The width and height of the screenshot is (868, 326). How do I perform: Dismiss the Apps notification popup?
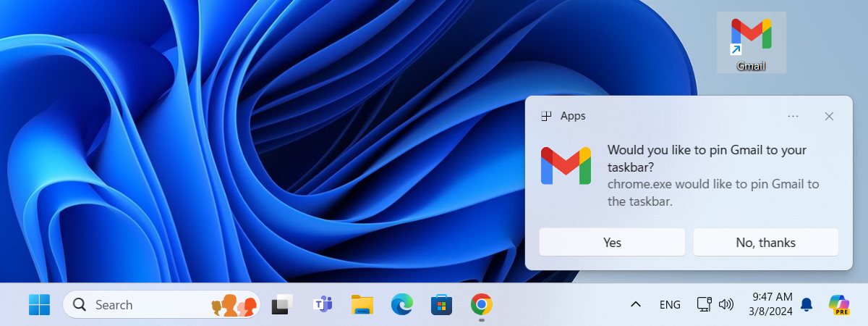829,116
